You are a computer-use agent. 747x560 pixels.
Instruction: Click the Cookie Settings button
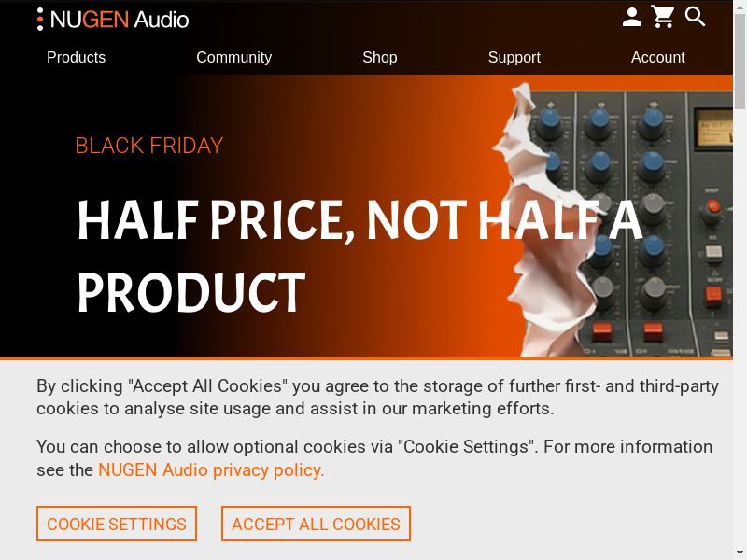pyautogui.click(x=117, y=524)
